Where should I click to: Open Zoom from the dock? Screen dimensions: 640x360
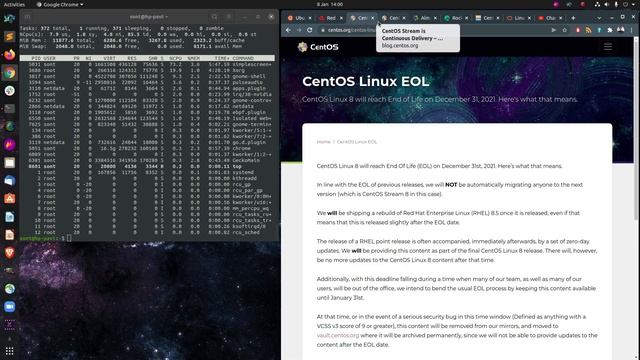click(x=10, y=307)
